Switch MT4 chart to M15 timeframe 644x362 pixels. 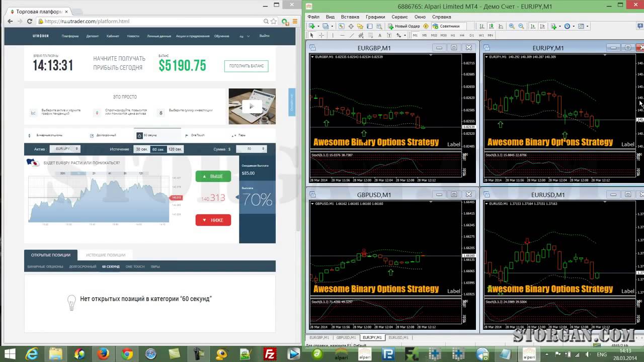[x=434, y=35]
